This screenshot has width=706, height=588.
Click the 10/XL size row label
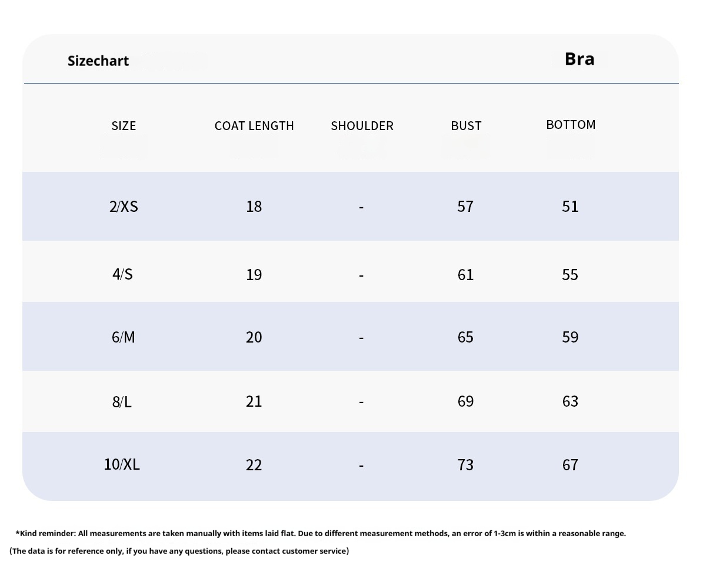coord(122,464)
